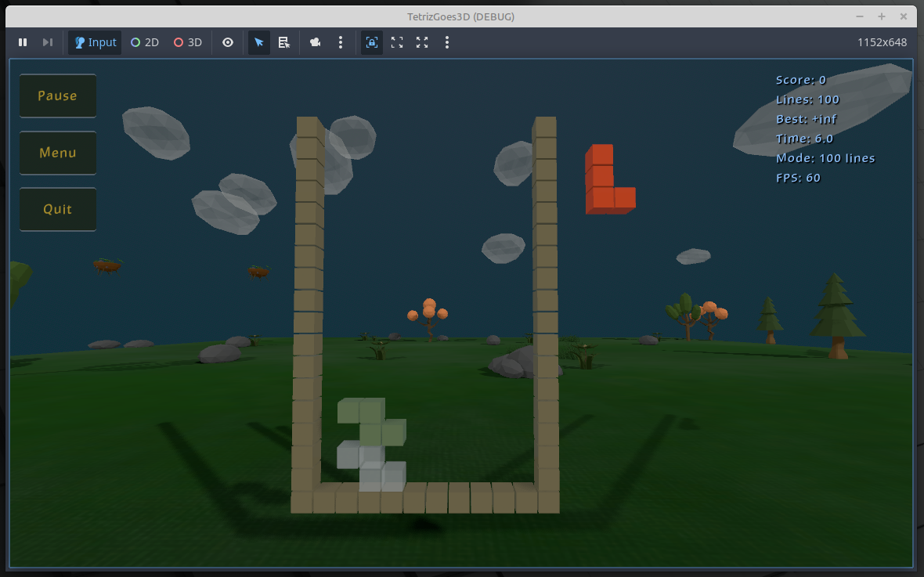Minimize the TetrizGoes3D window
This screenshot has height=577, width=924.
(860, 16)
